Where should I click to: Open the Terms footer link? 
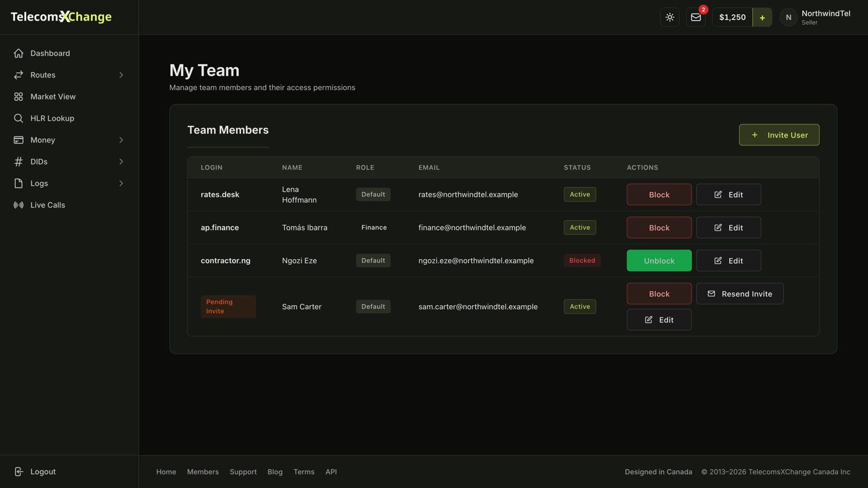[304, 472]
